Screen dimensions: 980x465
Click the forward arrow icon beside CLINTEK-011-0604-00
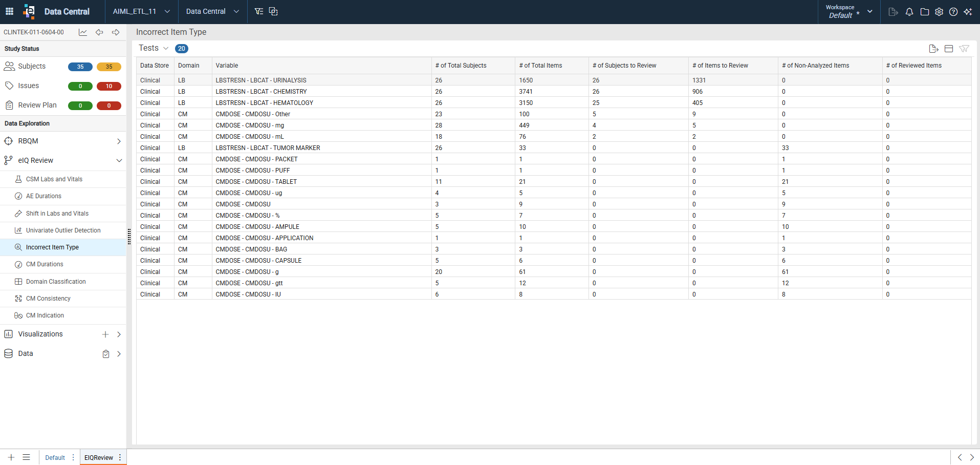click(116, 32)
